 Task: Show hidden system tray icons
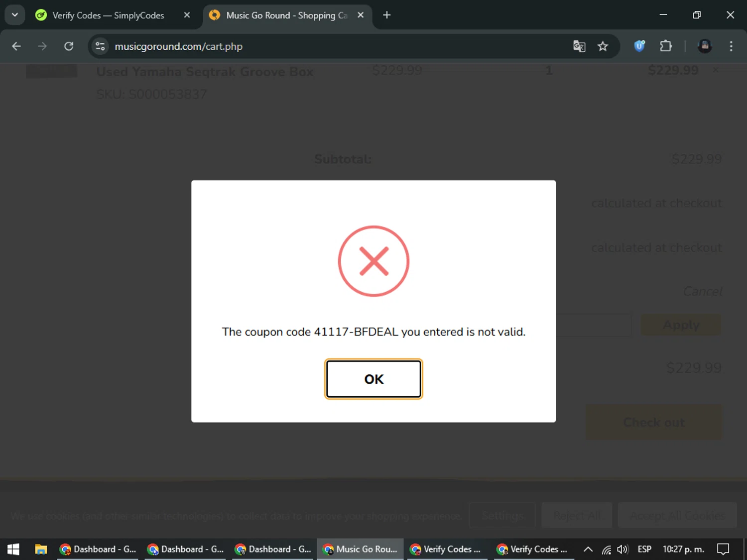coord(588,549)
